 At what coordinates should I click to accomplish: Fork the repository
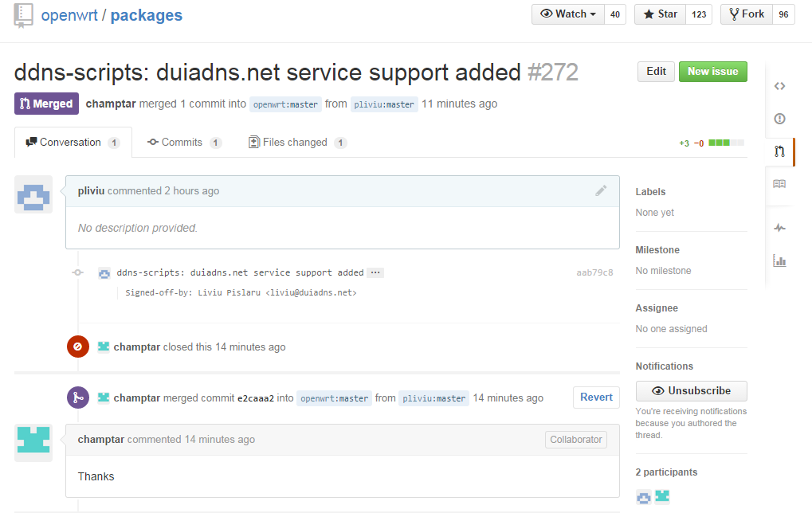pyautogui.click(x=747, y=14)
